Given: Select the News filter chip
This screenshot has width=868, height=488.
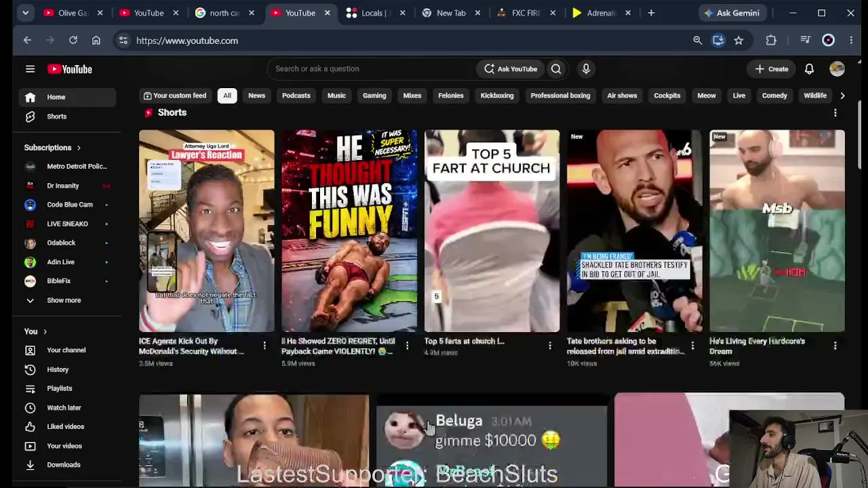Looking at the screenshot, I should pos(256,96).
